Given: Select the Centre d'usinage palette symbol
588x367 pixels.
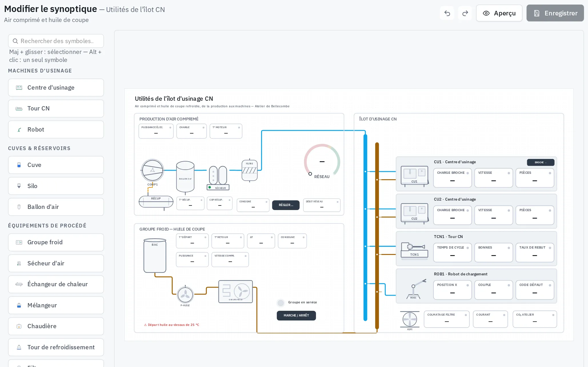Looking at the screenshot, I should click(x=56, y=88).
